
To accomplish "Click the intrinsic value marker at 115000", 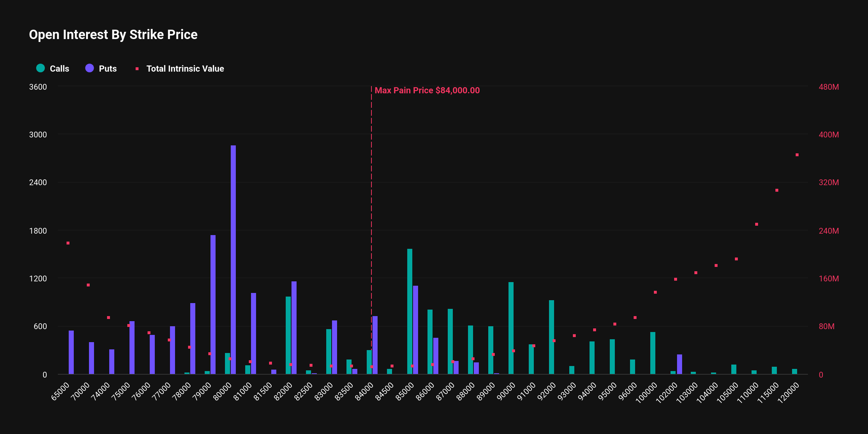I will pos(777,190).
